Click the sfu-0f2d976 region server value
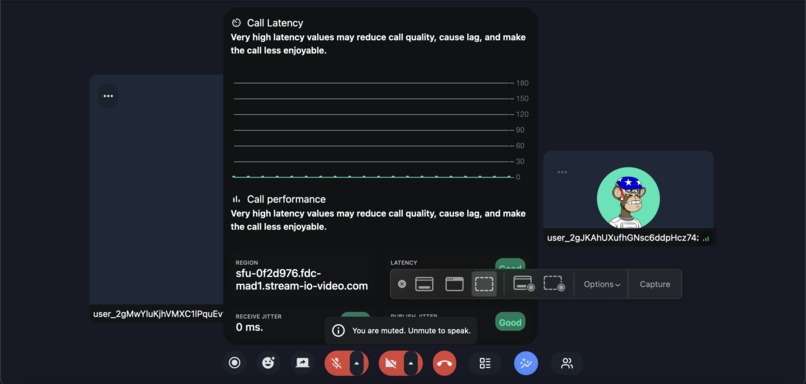 pyautogui.click(x=302, y=280)
